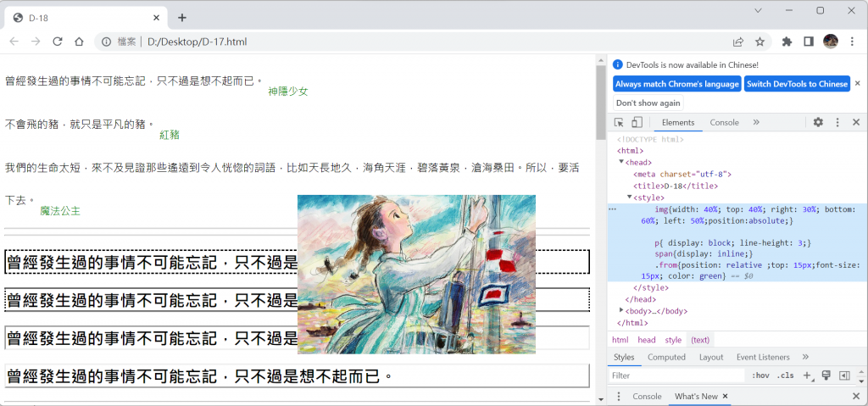Open Chrome's main three-dot menu
This screenshot has height=406, width=868.
[x=853, y=42]
